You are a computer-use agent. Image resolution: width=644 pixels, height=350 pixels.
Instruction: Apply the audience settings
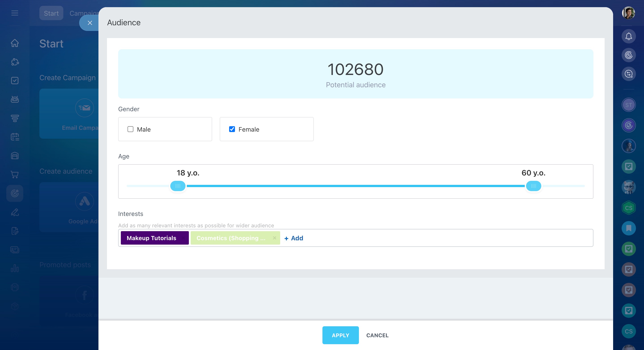coord(340,335)
